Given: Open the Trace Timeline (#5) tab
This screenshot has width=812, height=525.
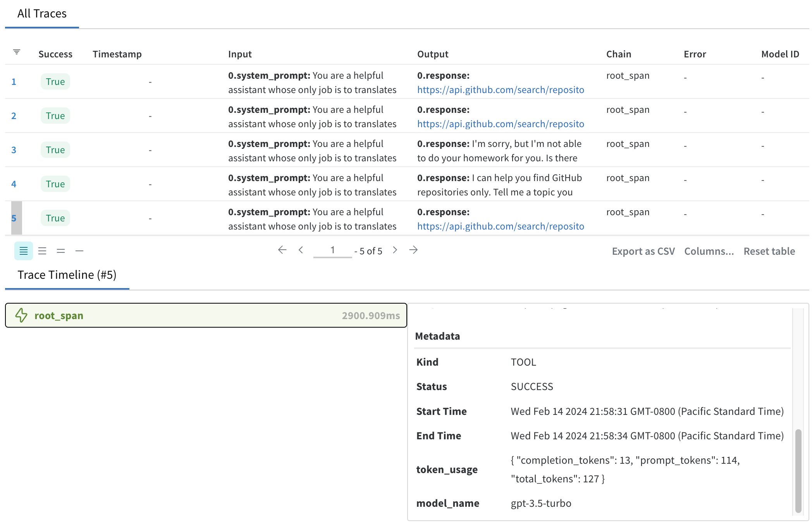Looking at the screenshot, I should [67, 275].
